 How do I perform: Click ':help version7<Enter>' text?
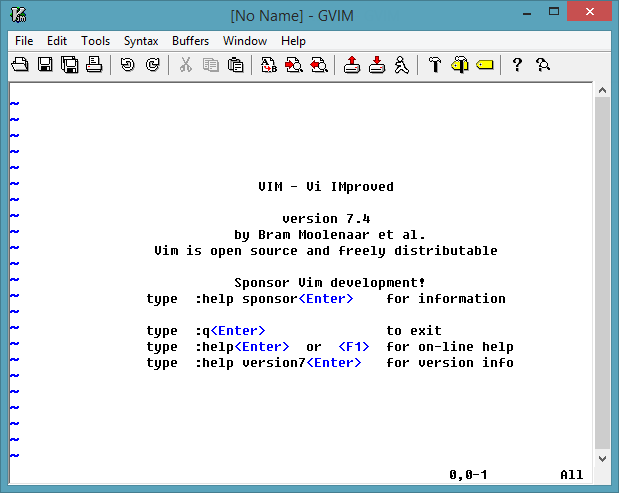pos(278,363)
